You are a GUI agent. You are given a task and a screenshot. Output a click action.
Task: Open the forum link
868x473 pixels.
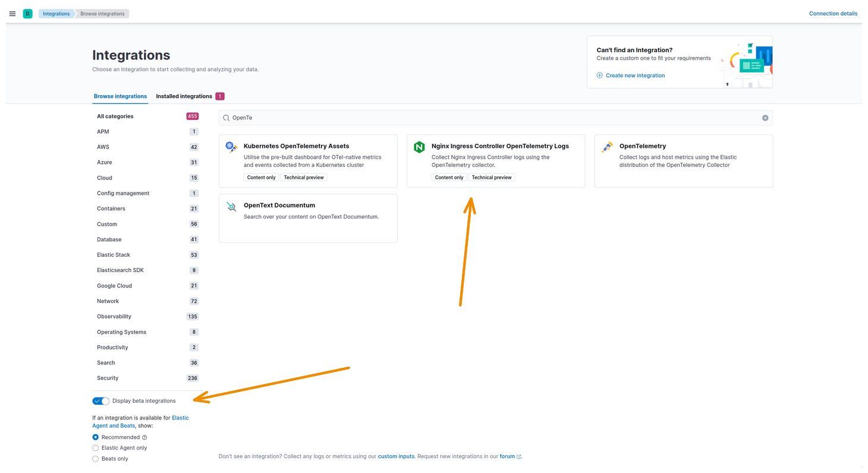tap(507, 456)
